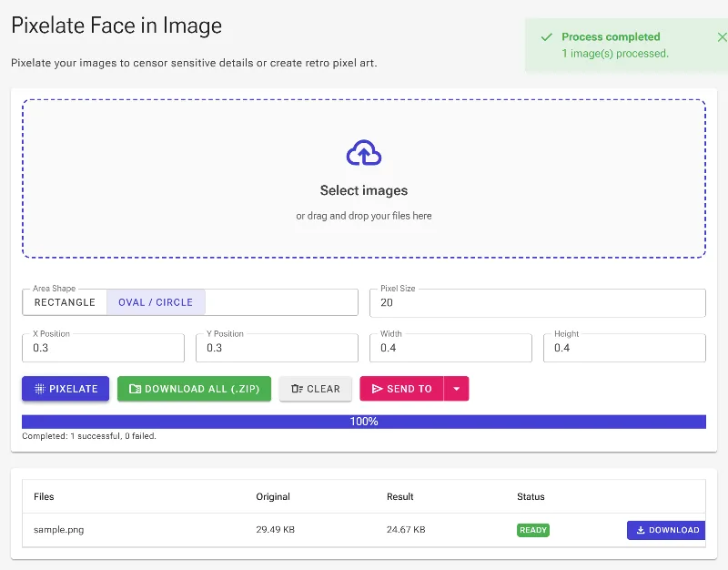Click the Pixelate button
This screenshot has width=728, height=570.
click(x=66, y=389)
